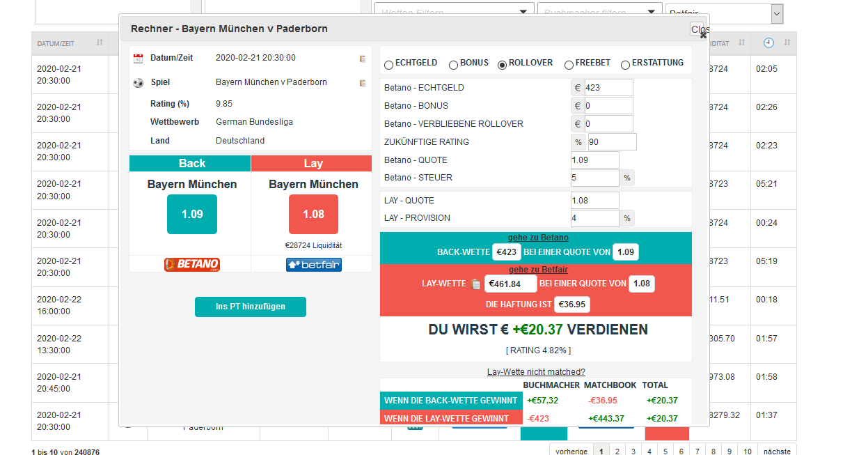
Task: Open pagination page 4
Action: click(x=649, y=452)
